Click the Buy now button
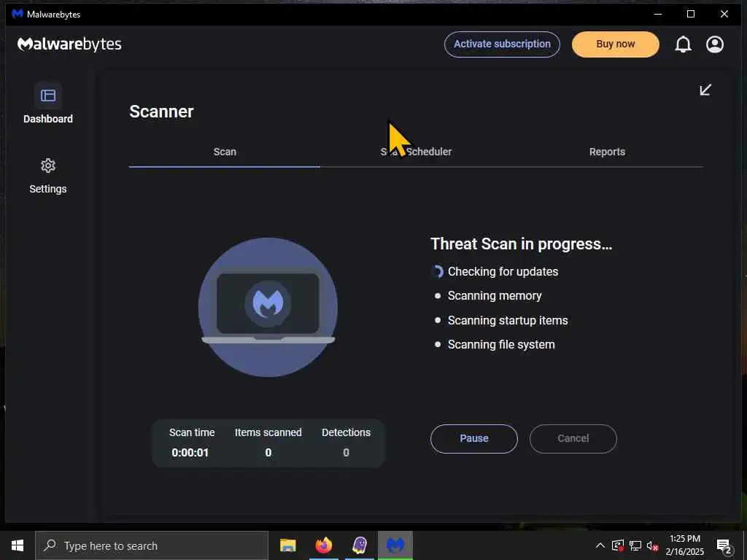The width and height of the screenshot is (747, 560). click(616, 44)
